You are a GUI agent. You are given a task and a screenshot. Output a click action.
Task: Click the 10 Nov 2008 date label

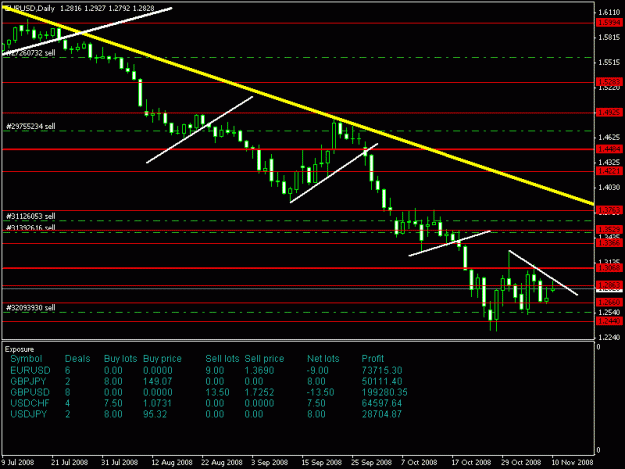point(572,463)
